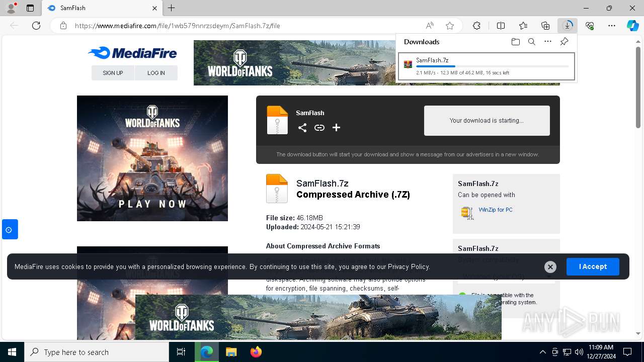This screenshot has height=362, width=644.
Task: Close the SamFlash browser tab
Action: (x=154, y=8)
